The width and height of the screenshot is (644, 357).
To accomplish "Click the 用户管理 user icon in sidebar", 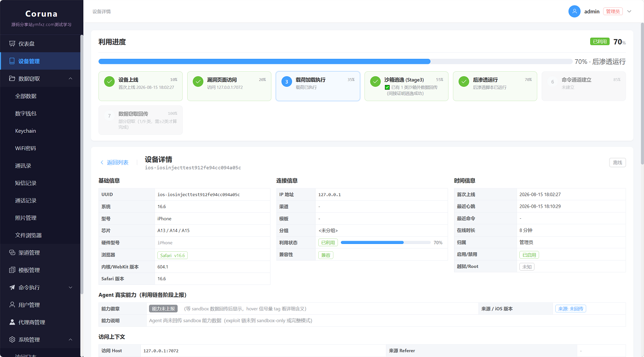I will click(12, 305).
